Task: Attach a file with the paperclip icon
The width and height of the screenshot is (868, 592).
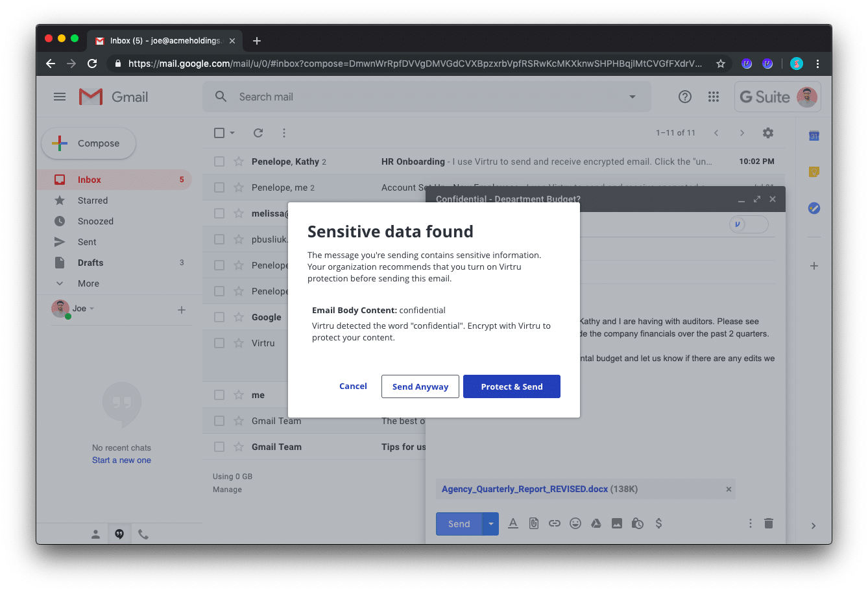Action: (x=534, y=523)
